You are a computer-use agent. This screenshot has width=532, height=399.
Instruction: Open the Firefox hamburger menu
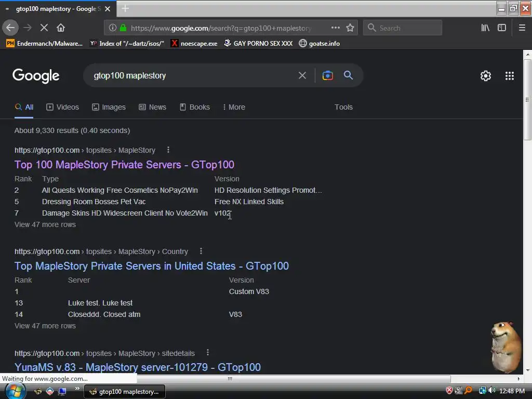522,28
